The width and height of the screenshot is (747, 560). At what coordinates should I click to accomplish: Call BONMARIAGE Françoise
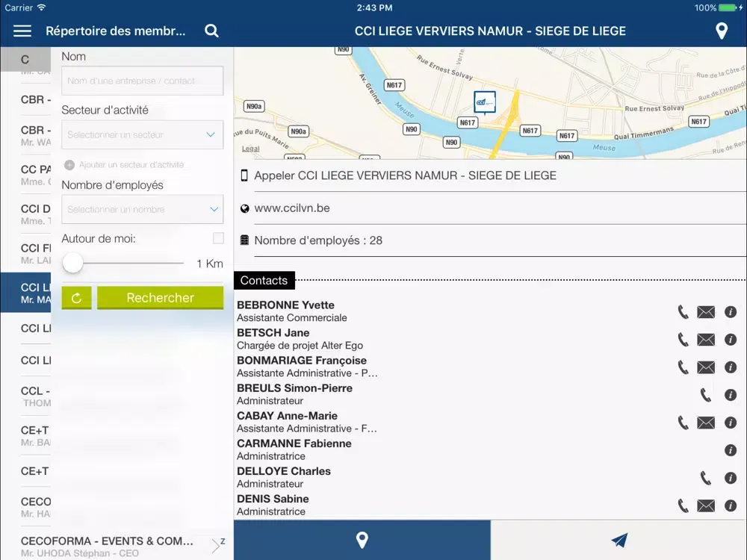pos(684,367)
